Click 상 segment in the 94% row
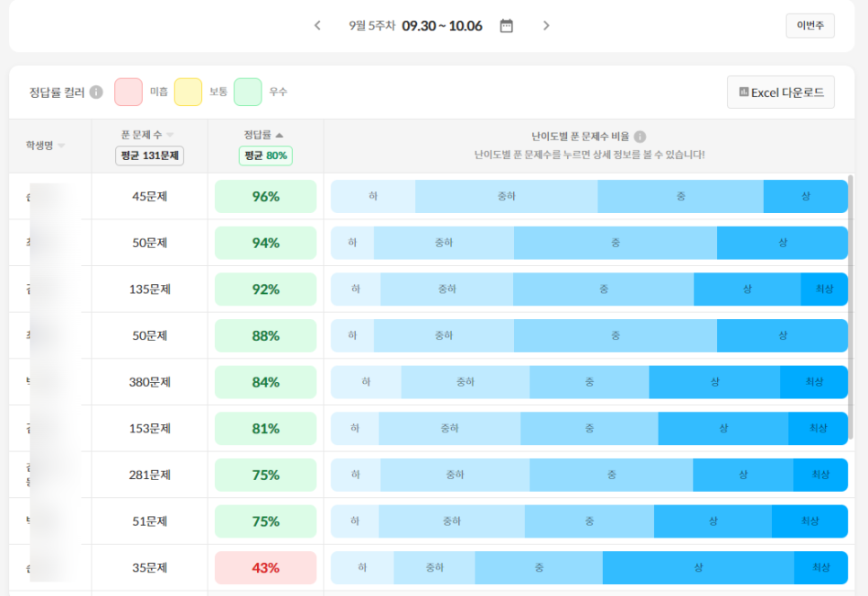This screenshot has width=868, height=596. (x=783, y=243)
